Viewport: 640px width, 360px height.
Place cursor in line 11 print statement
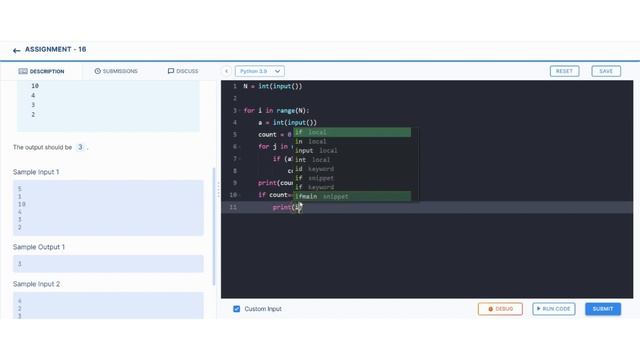287,207
